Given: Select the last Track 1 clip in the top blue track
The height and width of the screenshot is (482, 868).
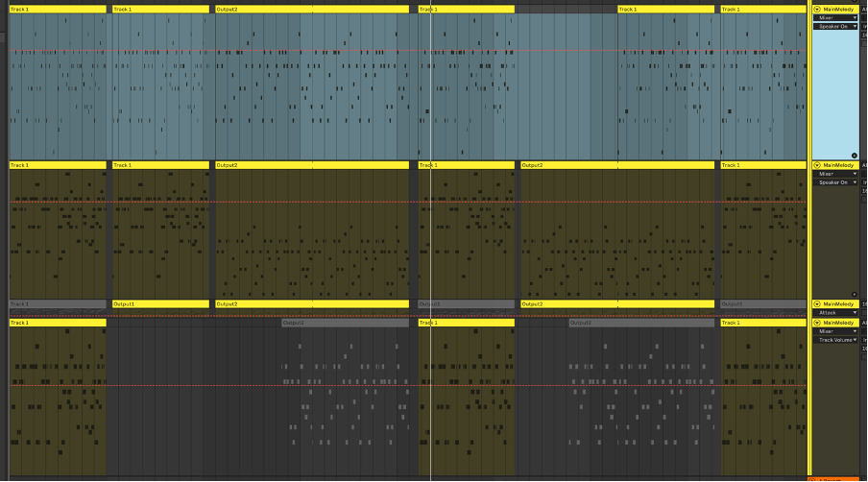Looking at the screenshot, I should [763, 10].
